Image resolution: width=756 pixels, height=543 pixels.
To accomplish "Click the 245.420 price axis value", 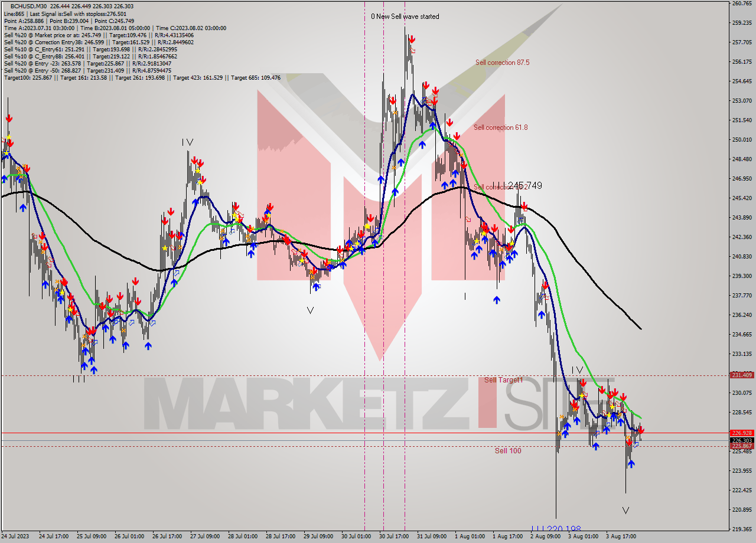I will tap(742, 198).
